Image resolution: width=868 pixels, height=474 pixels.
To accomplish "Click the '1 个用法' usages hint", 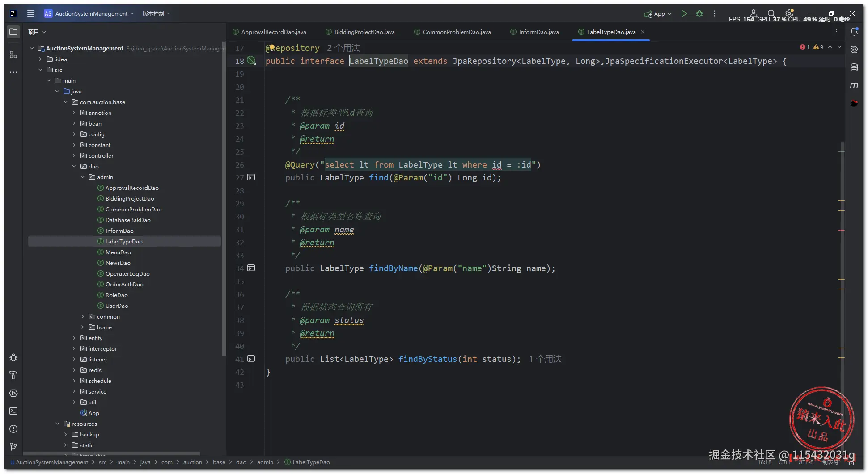I will (545, 359).
